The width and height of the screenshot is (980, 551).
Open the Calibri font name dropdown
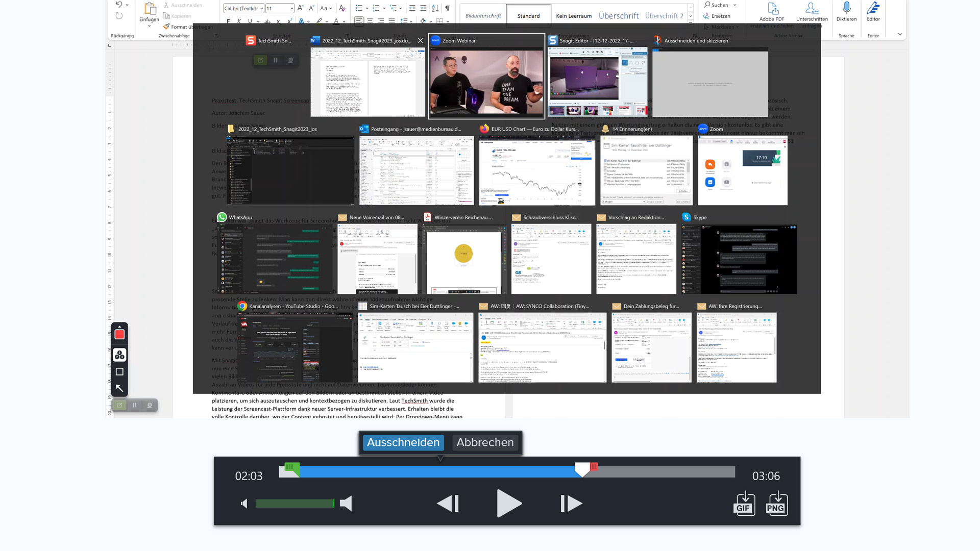[x=261, y=8]
